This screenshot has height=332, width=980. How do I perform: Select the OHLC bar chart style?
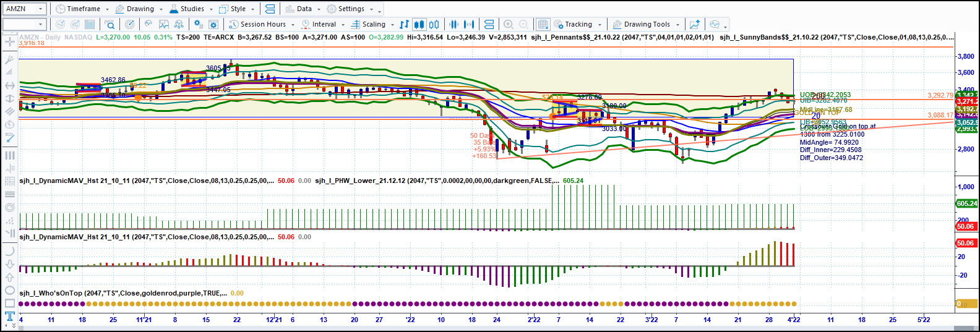coord(404,24)
